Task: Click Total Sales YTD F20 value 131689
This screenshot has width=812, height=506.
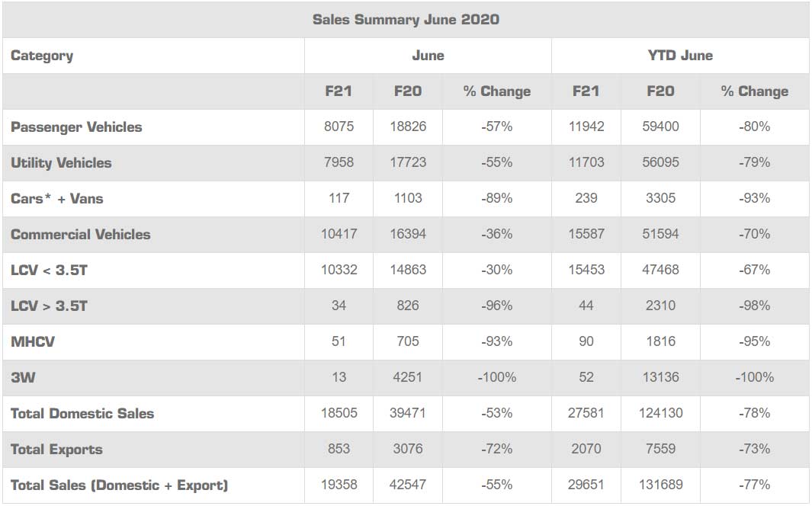Action: point(660,485)
